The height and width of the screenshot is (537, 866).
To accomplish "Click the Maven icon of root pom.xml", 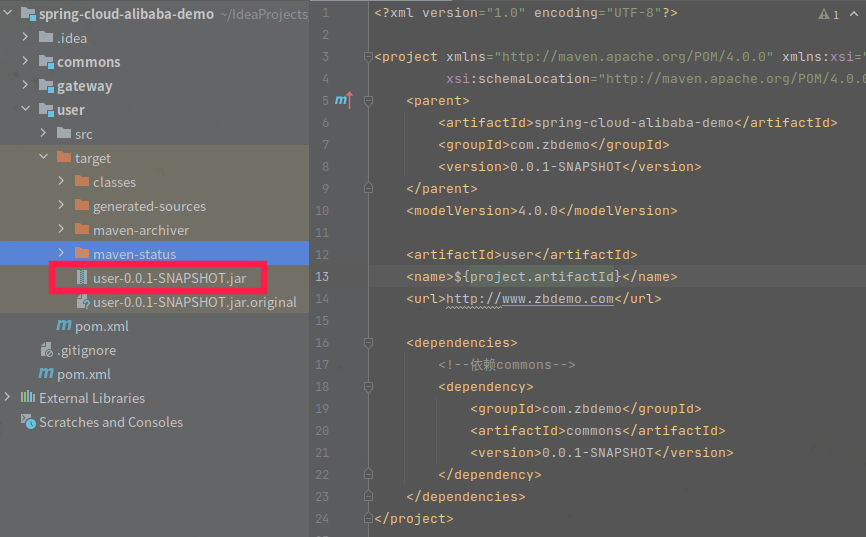I will 46,373.
